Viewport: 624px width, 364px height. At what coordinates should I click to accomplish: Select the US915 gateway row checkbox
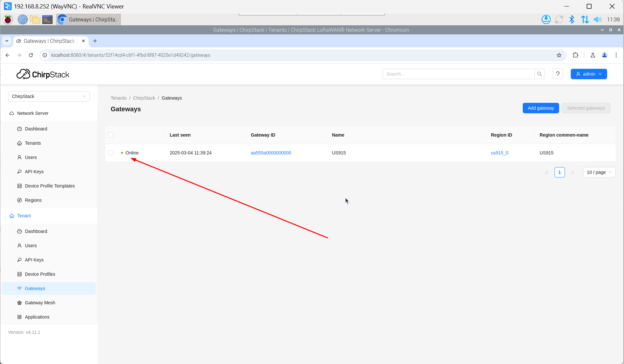[x=111, y=153]
